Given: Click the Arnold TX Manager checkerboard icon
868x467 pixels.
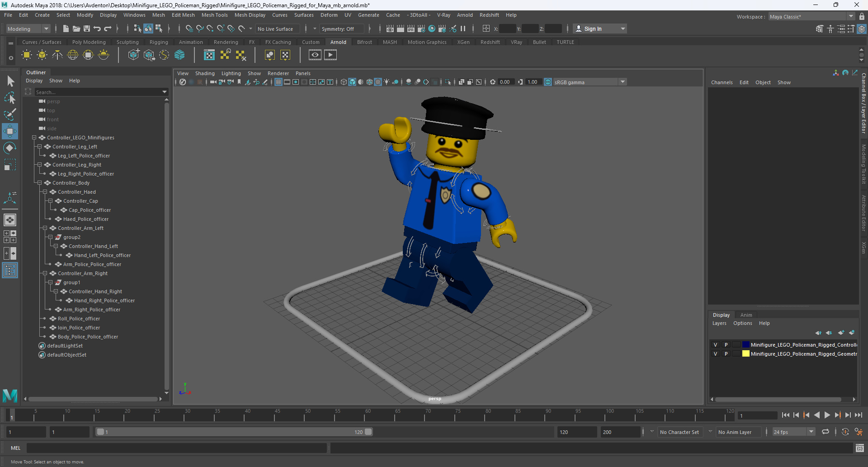Looking at the screenshot, I should [x=209, y=55].
